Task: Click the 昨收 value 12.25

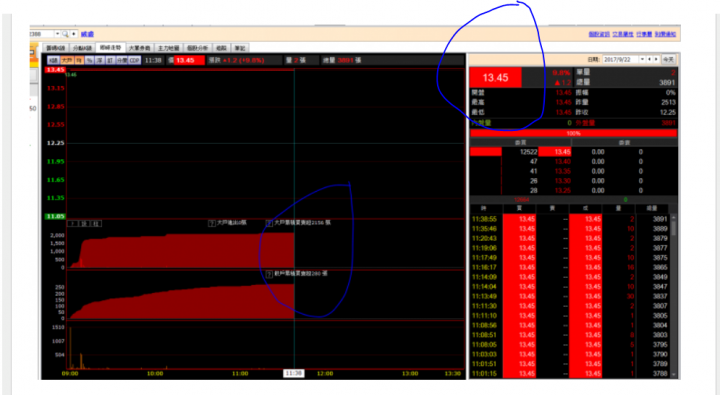Action: click(668, 112)
